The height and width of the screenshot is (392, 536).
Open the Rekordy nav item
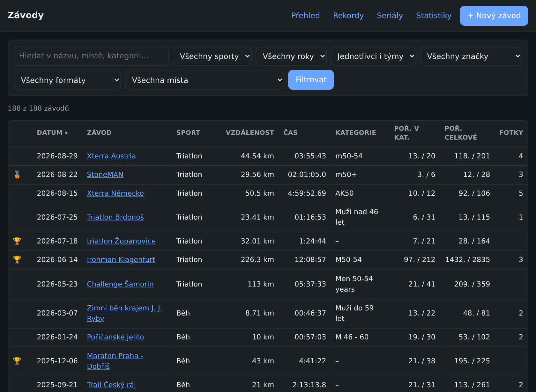click(348, 16)
